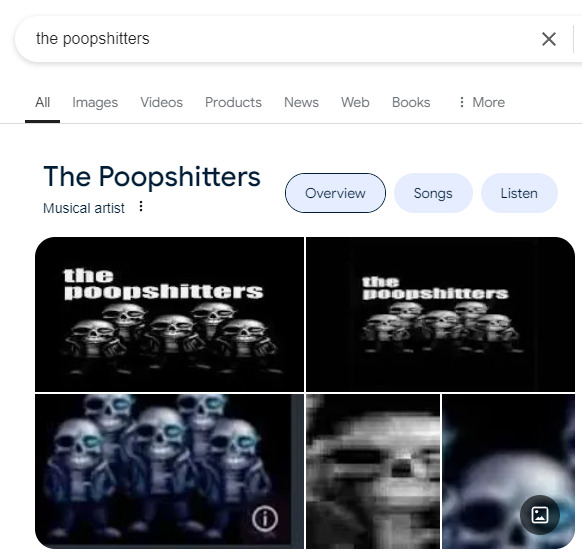Viewport: 582px width, 555px height.
Task: Switch to the Videos tab
Action: [x=161, y=102]
